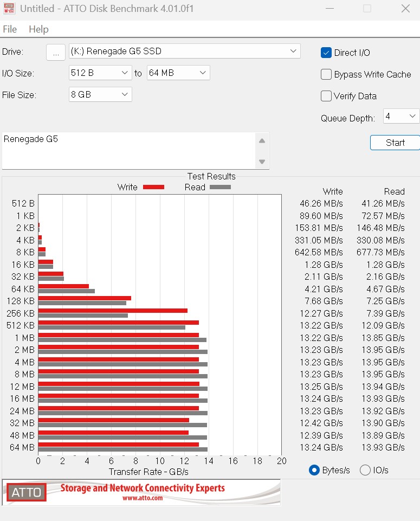The width and height of the screenshot is (420, 521).
Task: Click the 512 KB row label
Action: coord(21,325)
